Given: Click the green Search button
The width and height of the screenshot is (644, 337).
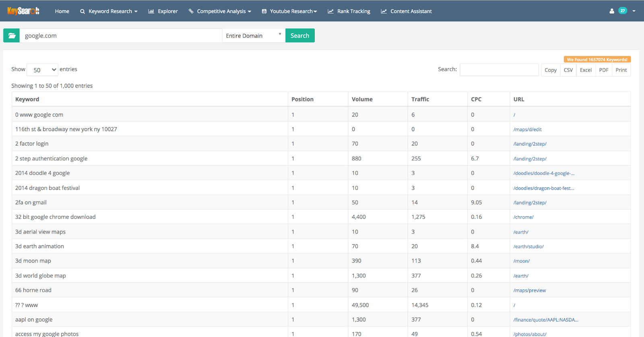Looking at the screenshot, I should pos(300,35).
